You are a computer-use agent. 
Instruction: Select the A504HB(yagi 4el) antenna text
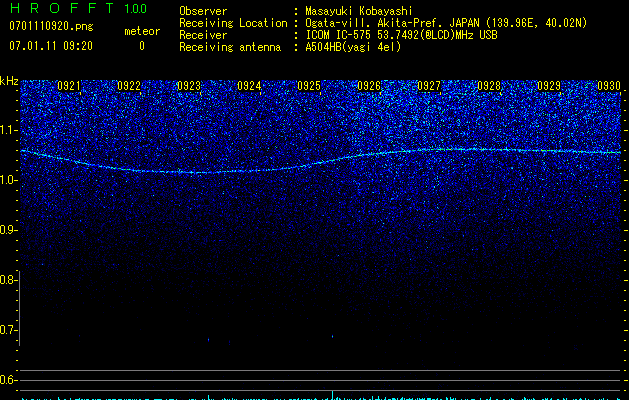353,47
